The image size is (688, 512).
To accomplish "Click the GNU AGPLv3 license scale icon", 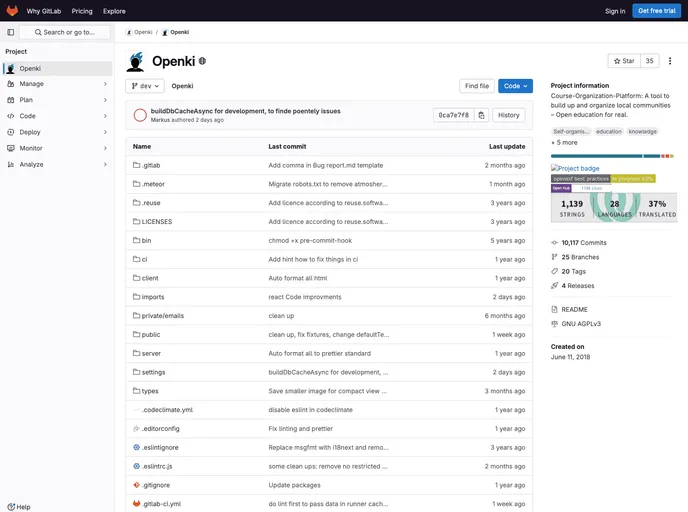I will click(554, 324).
